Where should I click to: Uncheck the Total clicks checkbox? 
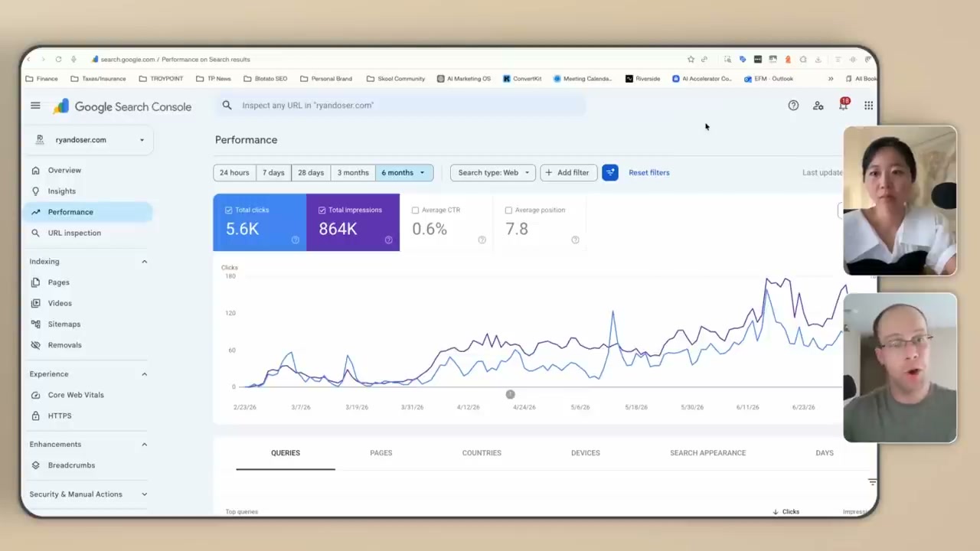(228, 210)
